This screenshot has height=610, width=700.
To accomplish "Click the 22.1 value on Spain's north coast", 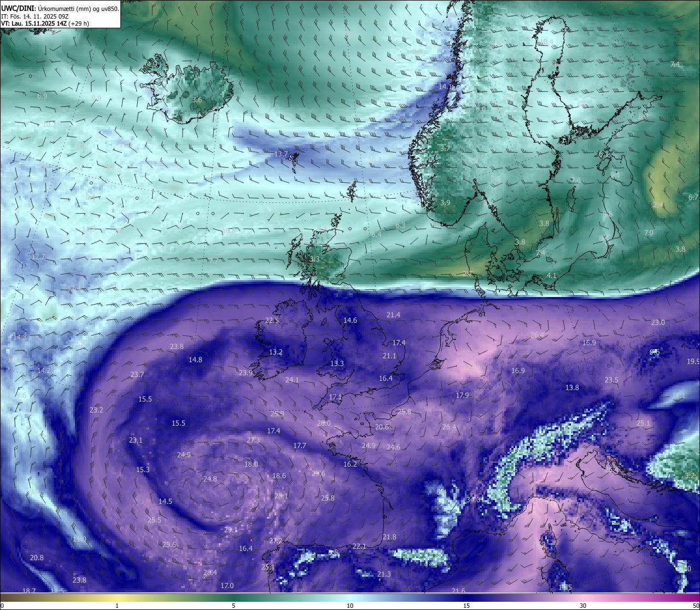I will 359,547.
